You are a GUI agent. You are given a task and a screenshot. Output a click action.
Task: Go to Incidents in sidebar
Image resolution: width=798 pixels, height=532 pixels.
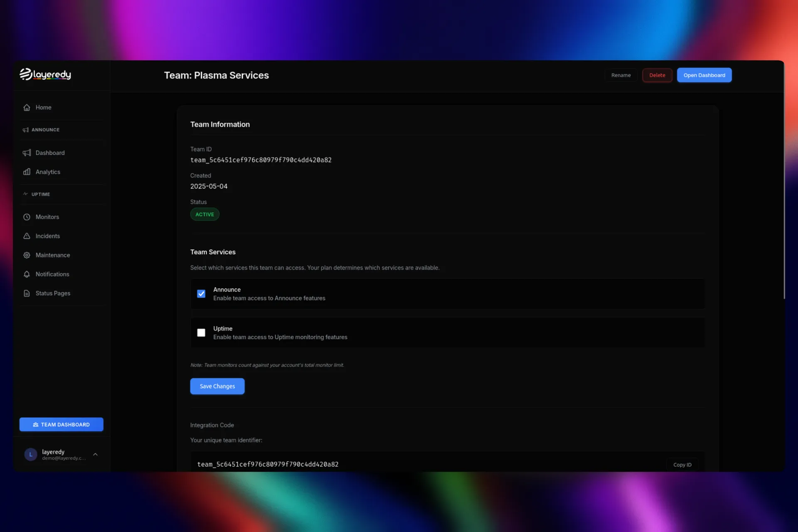48,236
